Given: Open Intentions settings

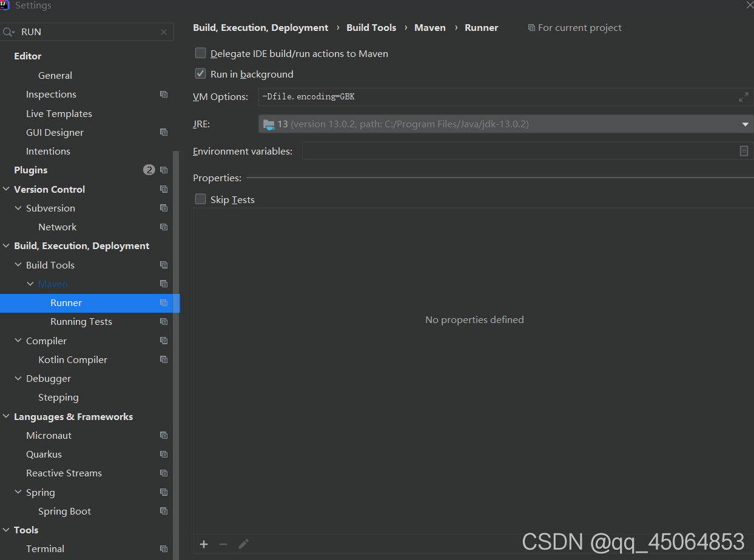Looking at the screenshot, I should click(x=48, y=152).
